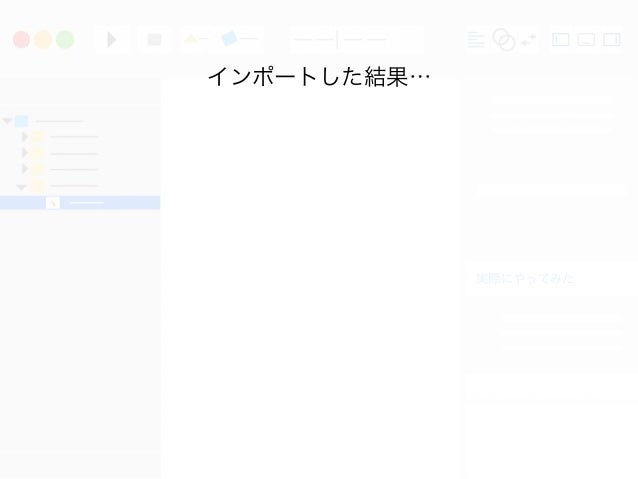Toggle the bottom debug area panel
The image size is (638, 479).
(586, 39)
